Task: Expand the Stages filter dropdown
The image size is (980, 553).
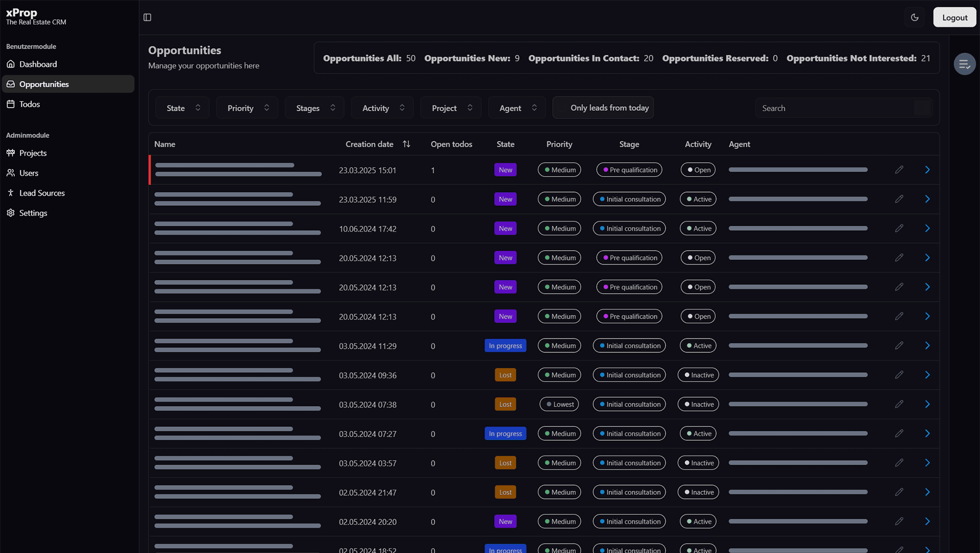Action: coord(314,108)
